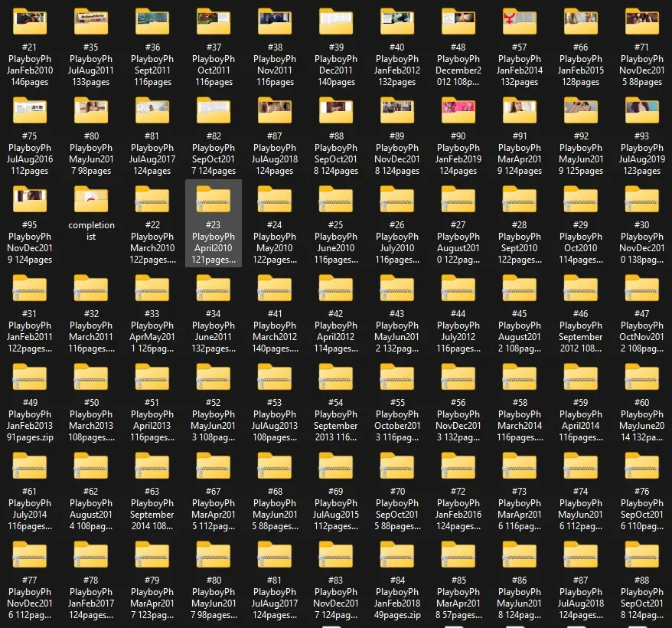This screenshot has height=628, width=672.
Task: Click the #46 September 2012 zip archive icon
Action: tap(581, 288)
